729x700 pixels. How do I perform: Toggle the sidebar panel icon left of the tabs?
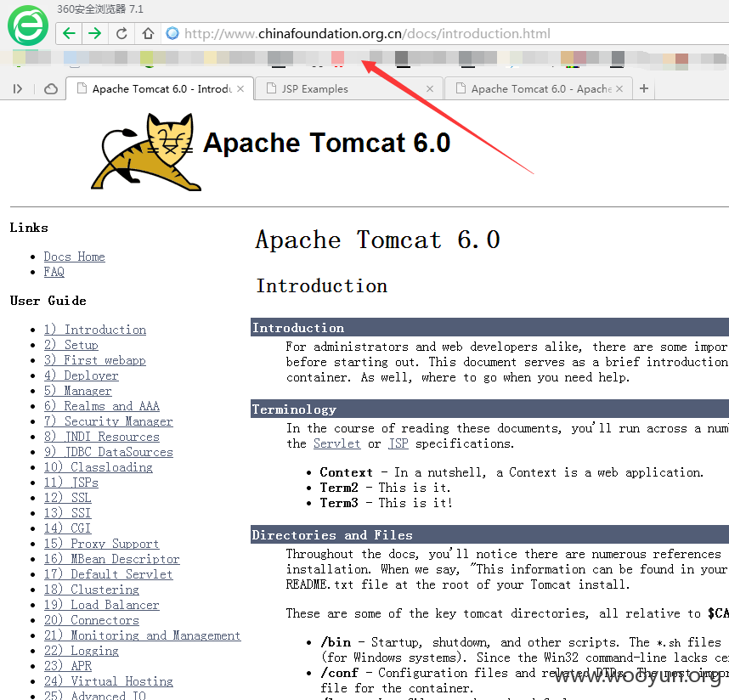pos(18,89)
